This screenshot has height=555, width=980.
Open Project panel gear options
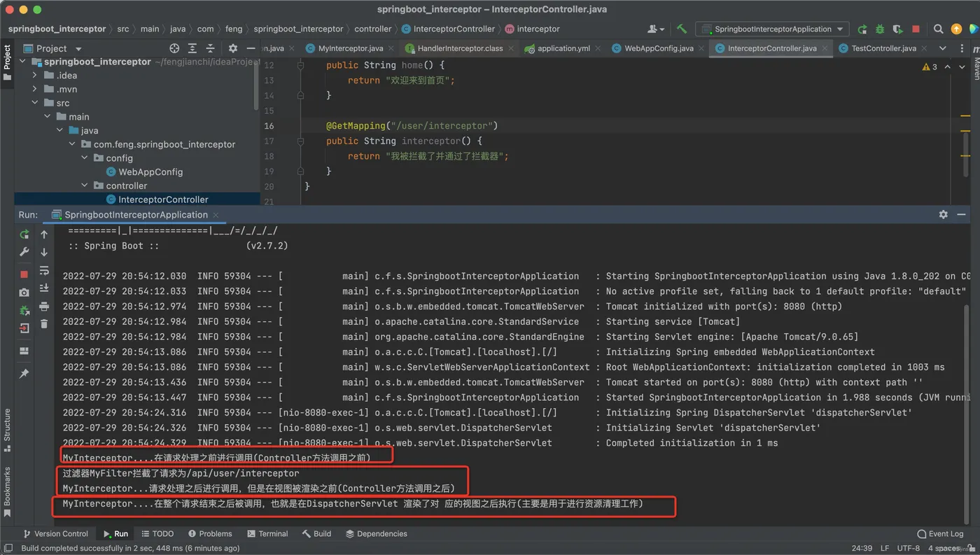pyautogui.click(x=233, y=48)
